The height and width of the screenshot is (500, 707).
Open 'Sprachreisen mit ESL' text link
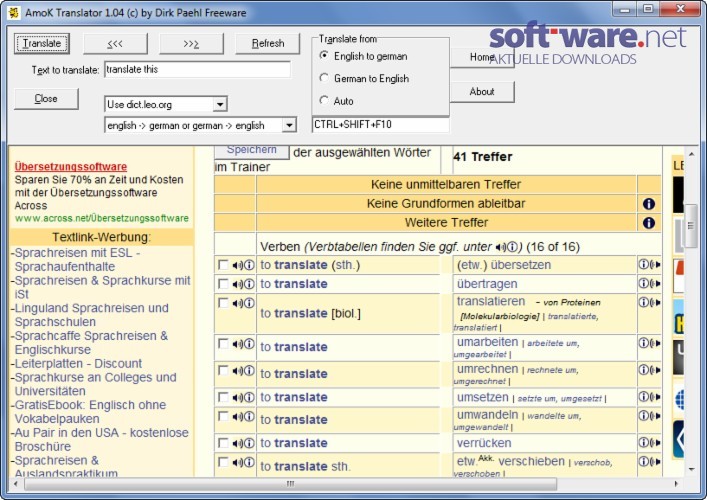point(76,259)
